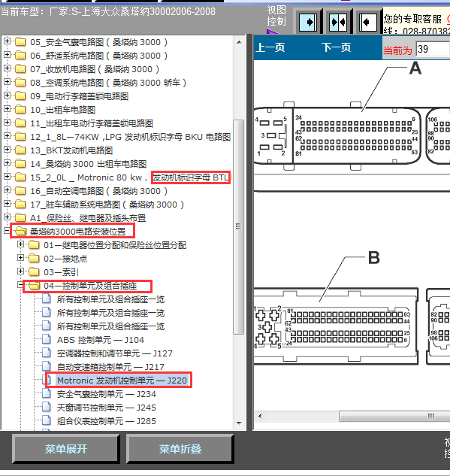Click the tree scrollbar up arrow
The height and width of the screenshot is (476, 450).
[x=239, y=42]
